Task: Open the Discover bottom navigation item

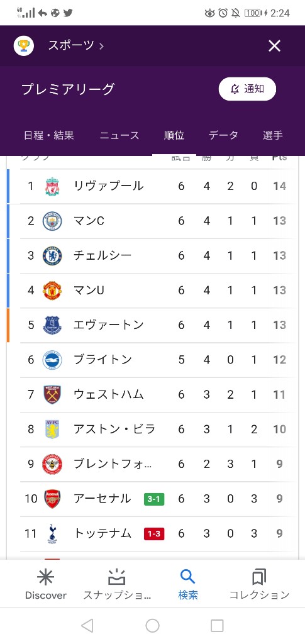Action: (x=45, y=584)
